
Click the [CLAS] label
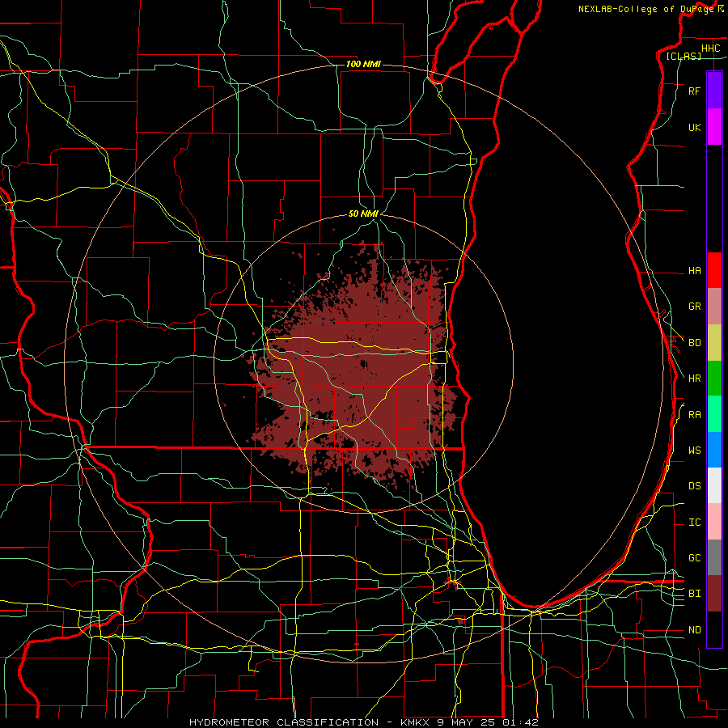coord(684,56)
